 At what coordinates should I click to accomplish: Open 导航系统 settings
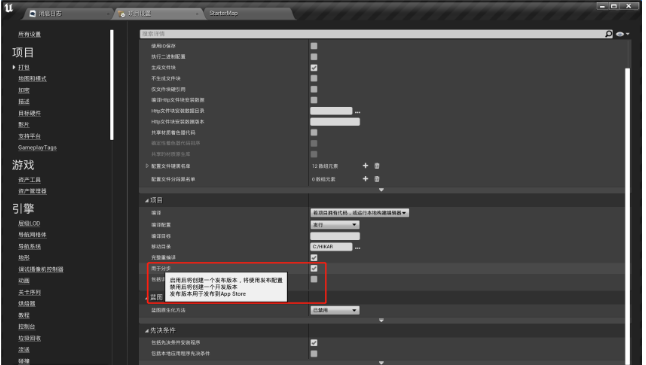pyautogui.click(x=29, y=246)
